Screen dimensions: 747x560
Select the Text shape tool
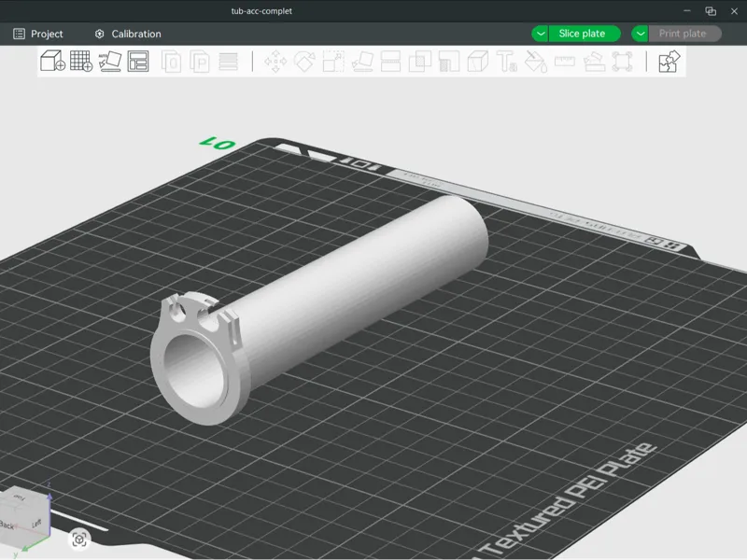click(506, 62)
